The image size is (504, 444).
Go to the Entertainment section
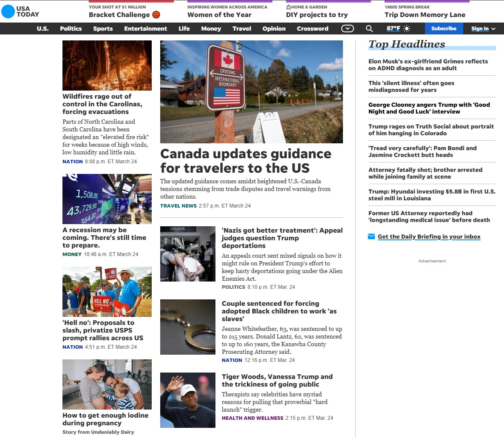pos(146,28)
